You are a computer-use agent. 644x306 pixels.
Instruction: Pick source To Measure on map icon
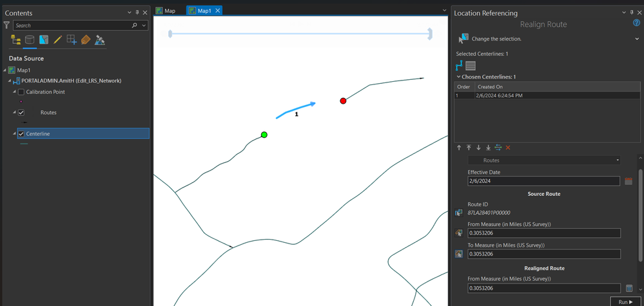point(459,254)
